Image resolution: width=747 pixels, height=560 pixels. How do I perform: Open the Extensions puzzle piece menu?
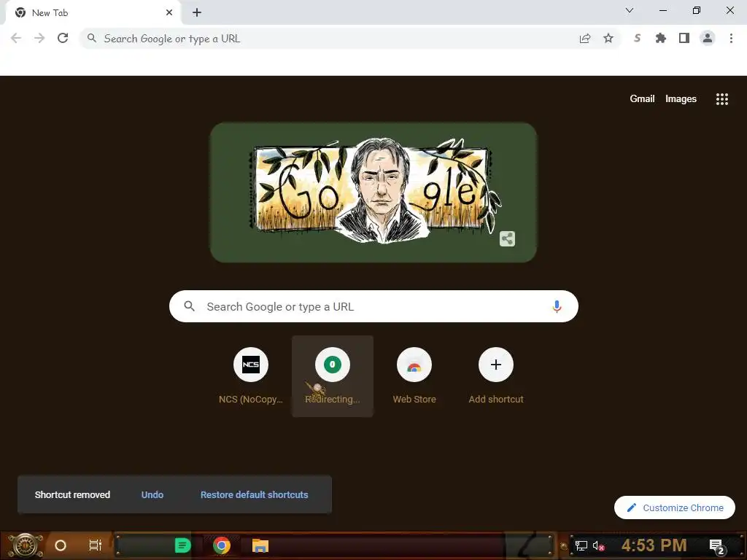661,38
